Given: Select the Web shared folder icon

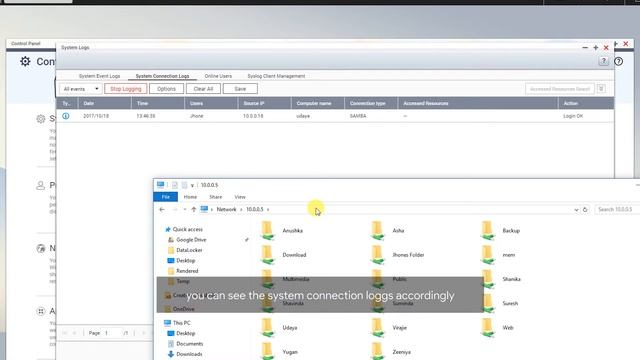Looking at the screenshot, I should tap(488, 328).
